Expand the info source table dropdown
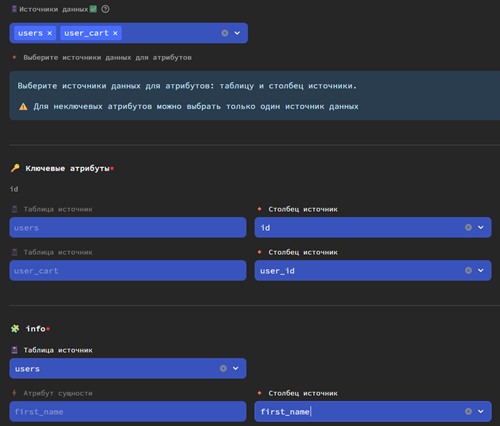This screenshot has width=500, height=426. coord(236,368)
